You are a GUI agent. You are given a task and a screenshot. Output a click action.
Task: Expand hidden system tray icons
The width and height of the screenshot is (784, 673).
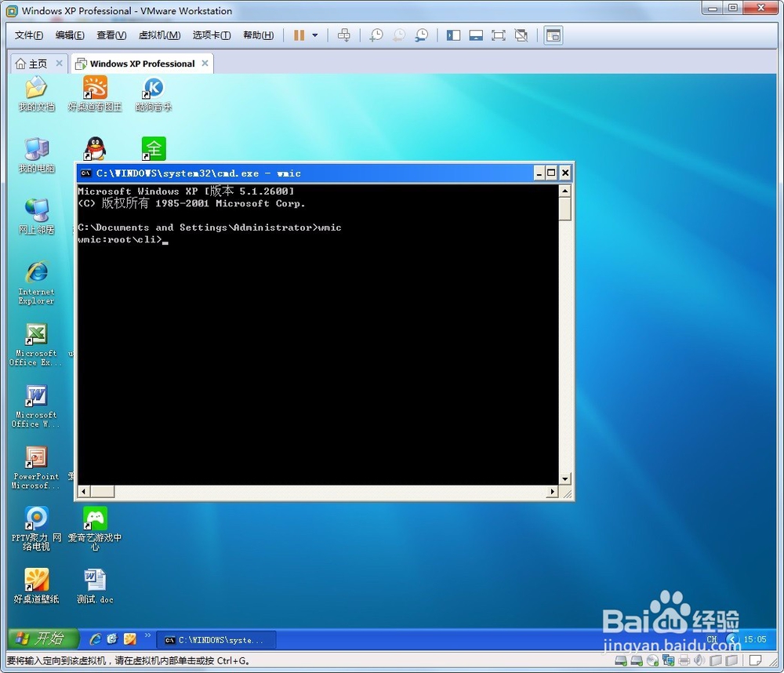(x=732, y=639)
